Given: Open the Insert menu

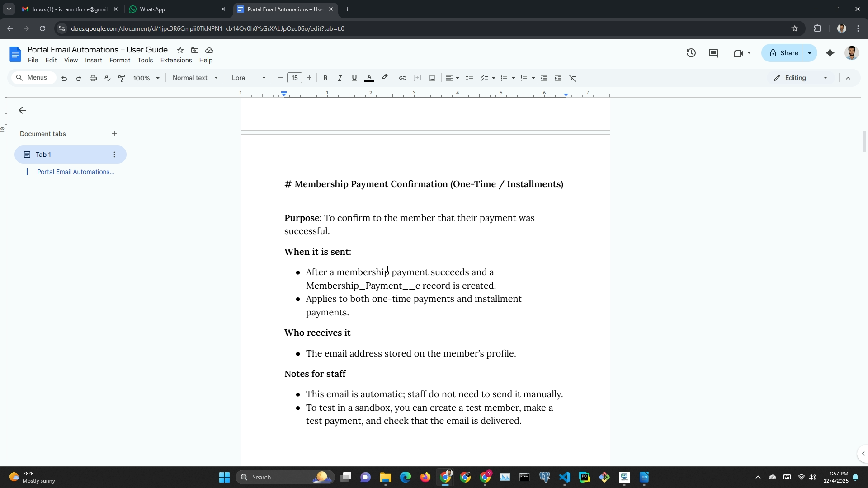Looking at the screenshot, I should click(x=94, y=60).
